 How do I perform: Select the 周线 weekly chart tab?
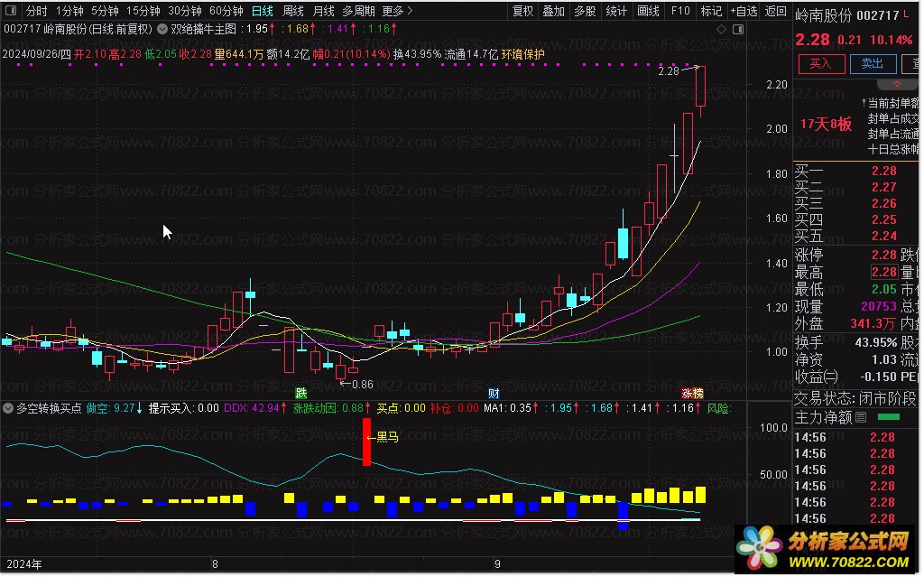293,11
